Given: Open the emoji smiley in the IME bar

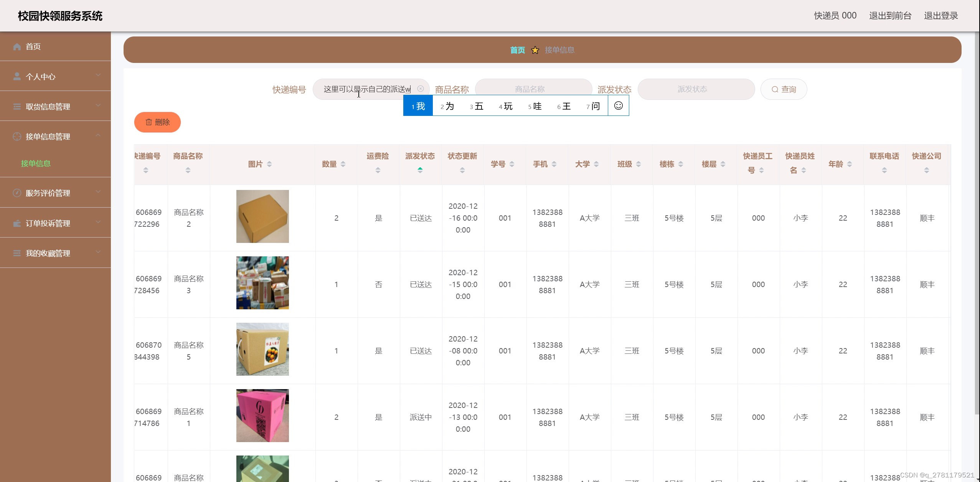Looking at the screenshot, I should (x=618, y=106).
